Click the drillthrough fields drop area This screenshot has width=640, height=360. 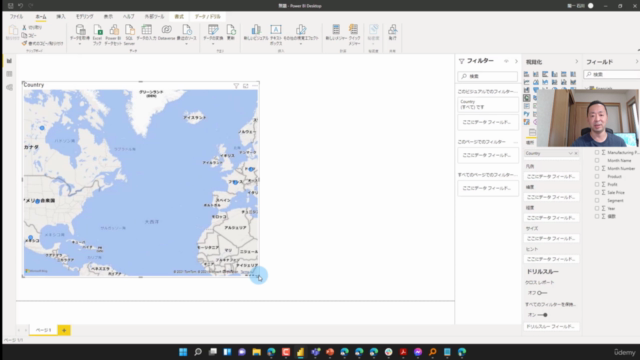551,327
